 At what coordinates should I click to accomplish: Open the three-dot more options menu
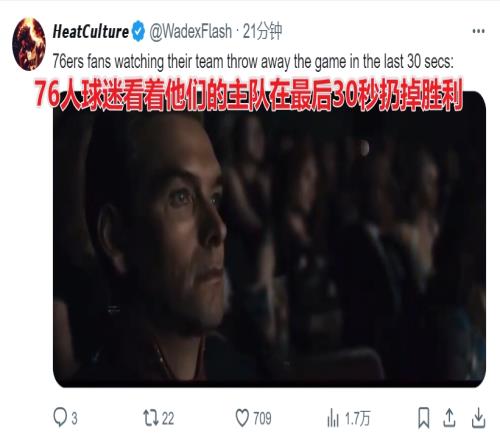[x=478, y=31]
